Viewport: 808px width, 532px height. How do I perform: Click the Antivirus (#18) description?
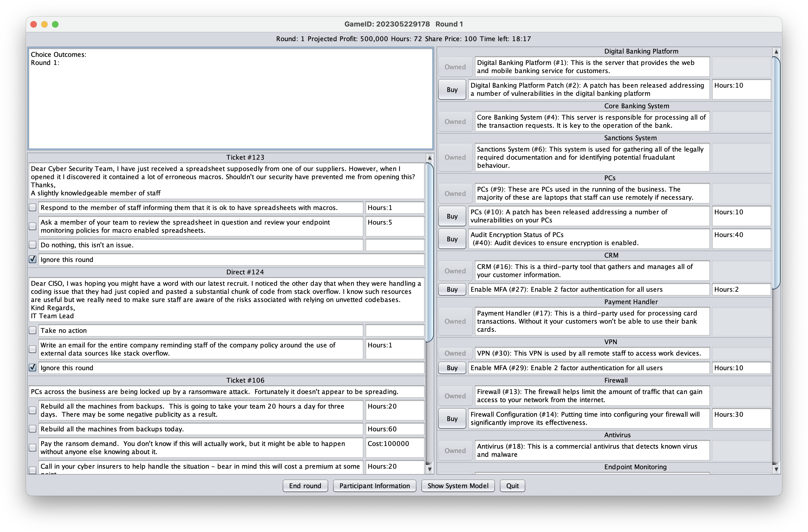[x=592, y=450]
